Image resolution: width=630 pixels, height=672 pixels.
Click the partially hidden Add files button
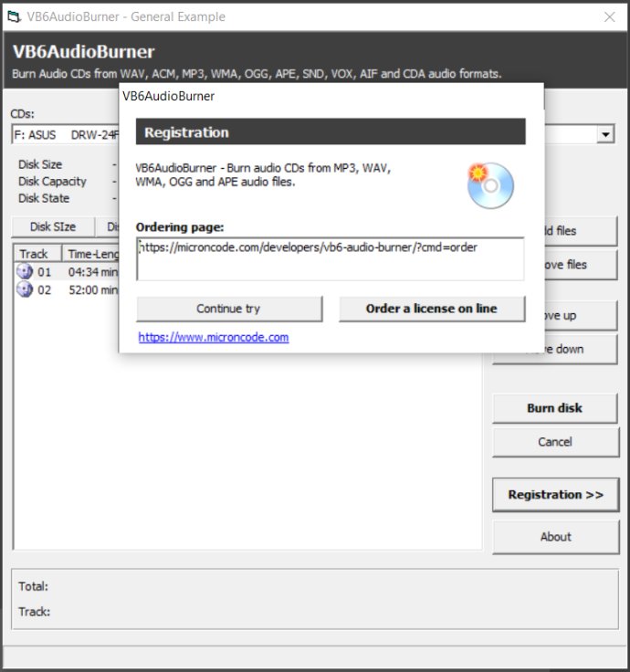pos(581,231)
